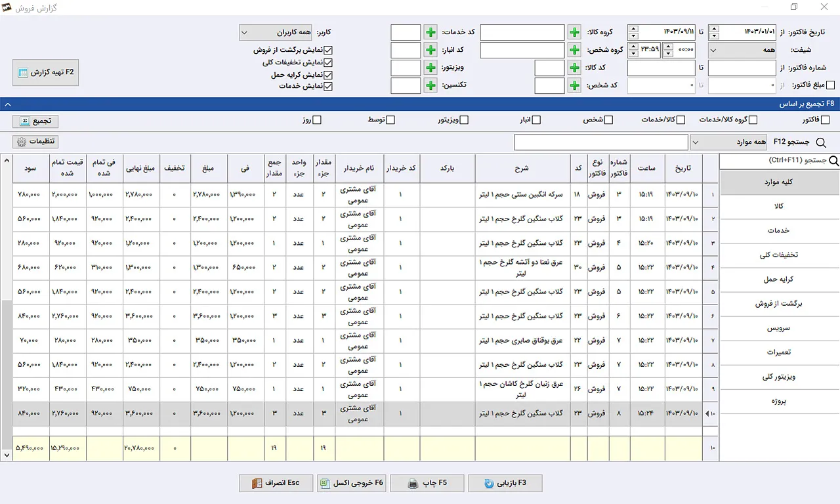This screenshot has height=504, width=840.
Task: Uncheck نمایش تخفیفات کلی
Action: click(329, 62)
